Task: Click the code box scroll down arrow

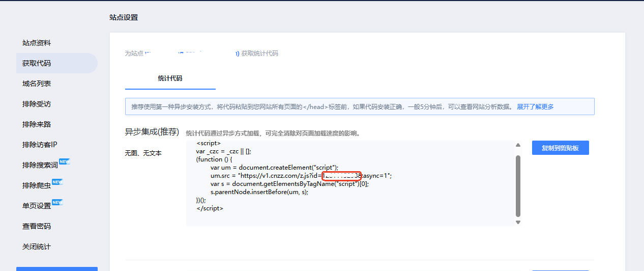Action: click(518, 222)
